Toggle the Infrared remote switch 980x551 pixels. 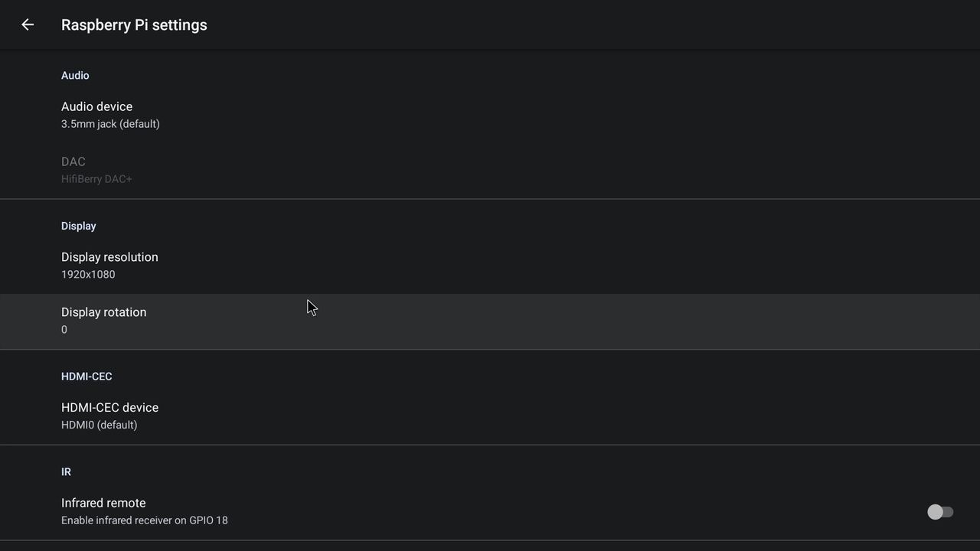pyautogui.click(x=939, y=512)
